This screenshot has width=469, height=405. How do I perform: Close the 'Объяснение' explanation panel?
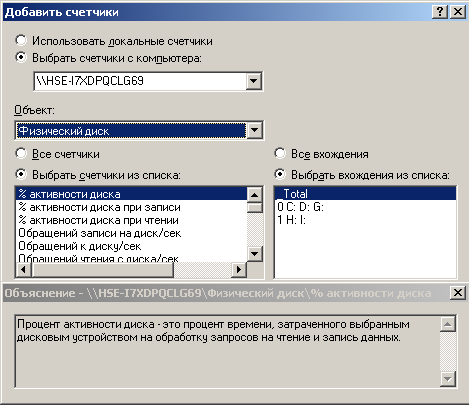(458, 293)
